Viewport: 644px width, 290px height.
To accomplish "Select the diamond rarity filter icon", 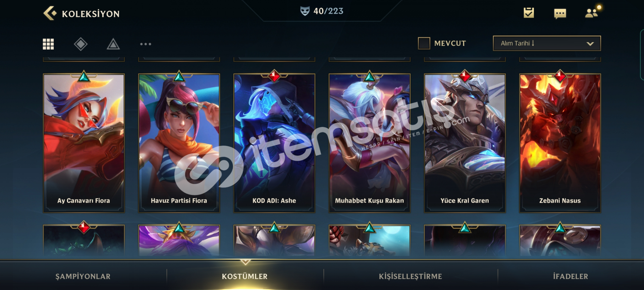I will (80, 44).
